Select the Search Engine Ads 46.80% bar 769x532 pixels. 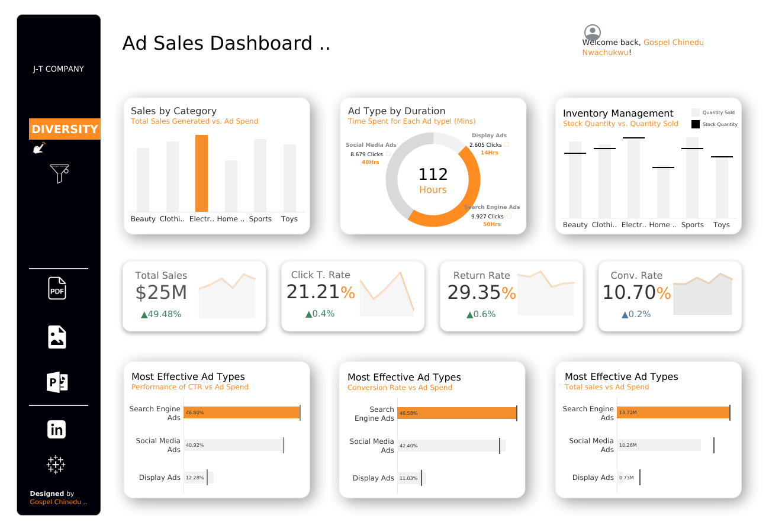(242, 412)
